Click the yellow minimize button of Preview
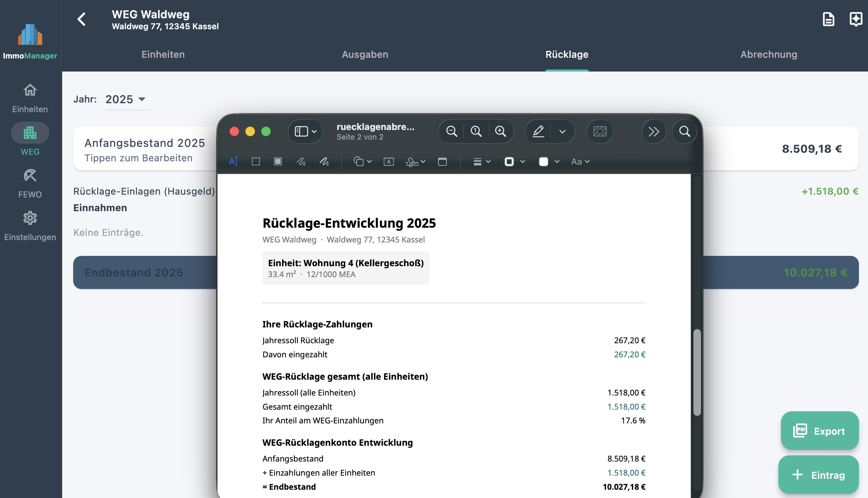This screenshot has height=498, width=868. pyautogui.click(x=250, y=131)
